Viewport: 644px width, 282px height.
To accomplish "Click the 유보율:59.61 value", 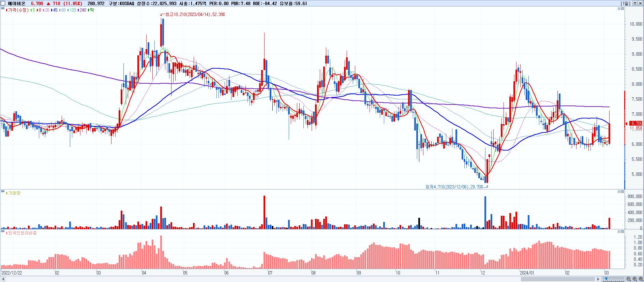I will coord(293,3).
